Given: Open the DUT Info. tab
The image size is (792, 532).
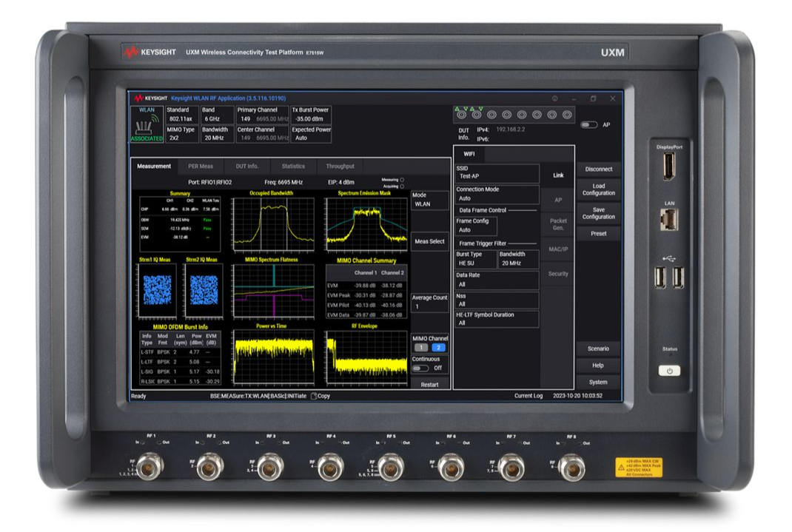Looking at the screenshot, I should pos(247,166).
